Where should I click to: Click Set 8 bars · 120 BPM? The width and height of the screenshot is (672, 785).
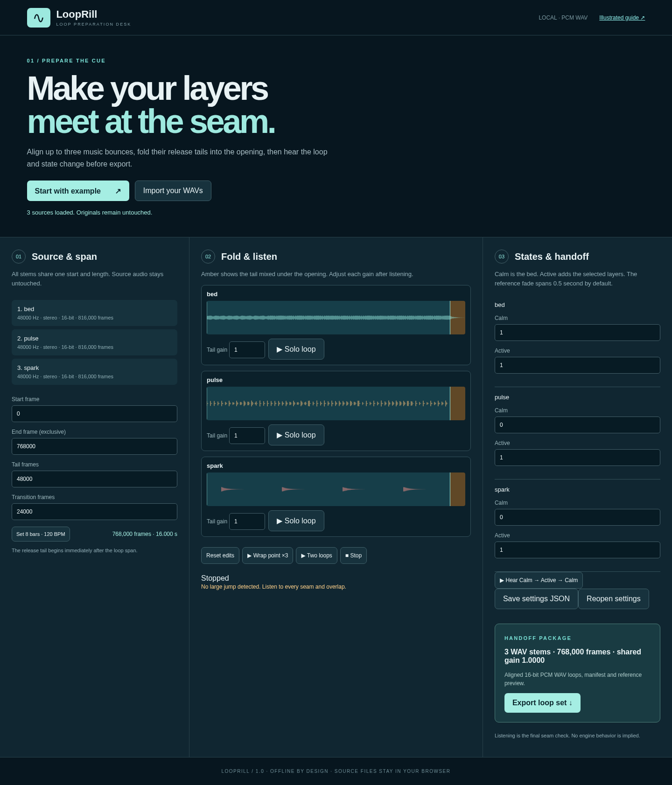(41, 534)
